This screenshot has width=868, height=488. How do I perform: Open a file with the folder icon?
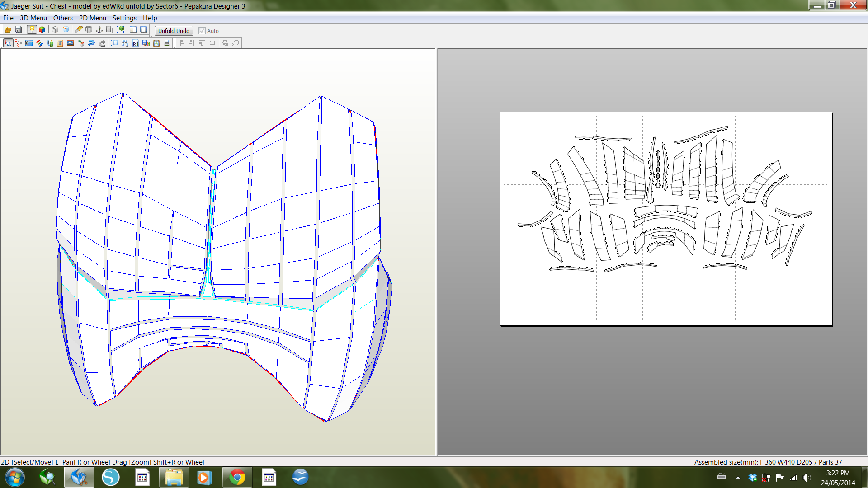pos(8,30)
